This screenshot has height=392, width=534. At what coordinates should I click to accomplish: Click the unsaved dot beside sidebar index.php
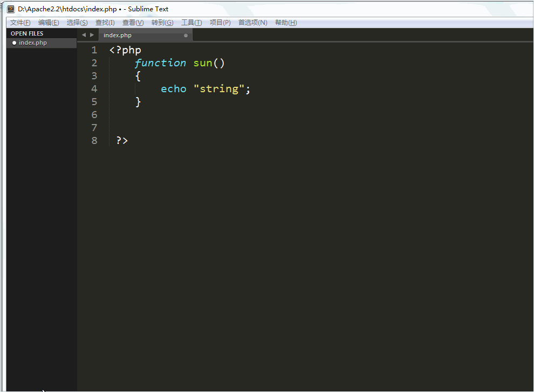pyautogui.click(x=15, y=43)
